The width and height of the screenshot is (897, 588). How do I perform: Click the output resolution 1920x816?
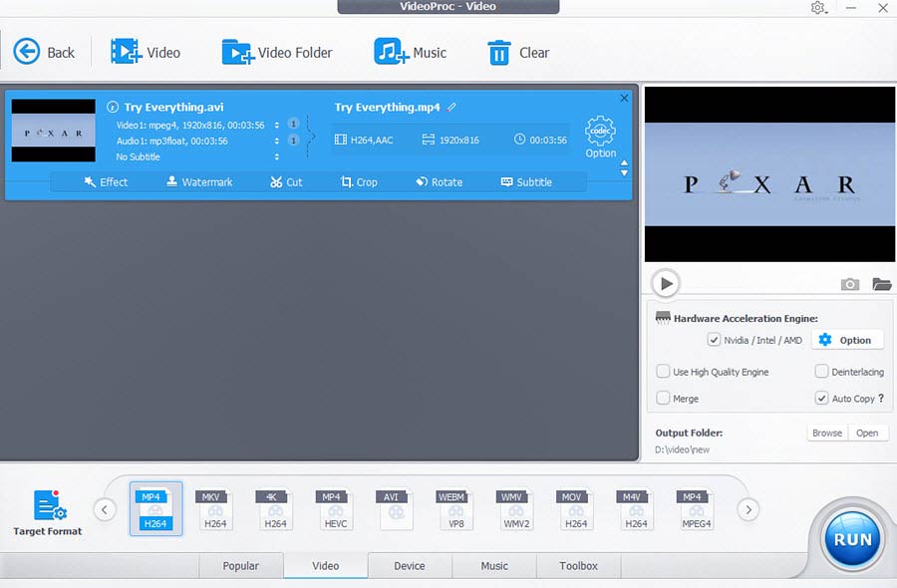tap(450, 141)
